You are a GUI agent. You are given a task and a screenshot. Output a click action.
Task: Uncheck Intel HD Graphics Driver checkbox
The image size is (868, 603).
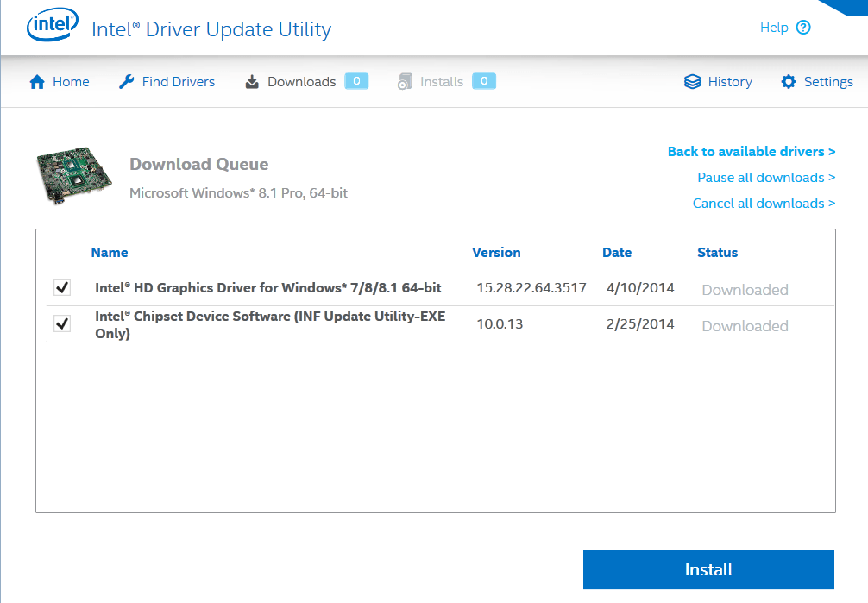[x=62, y=287]
